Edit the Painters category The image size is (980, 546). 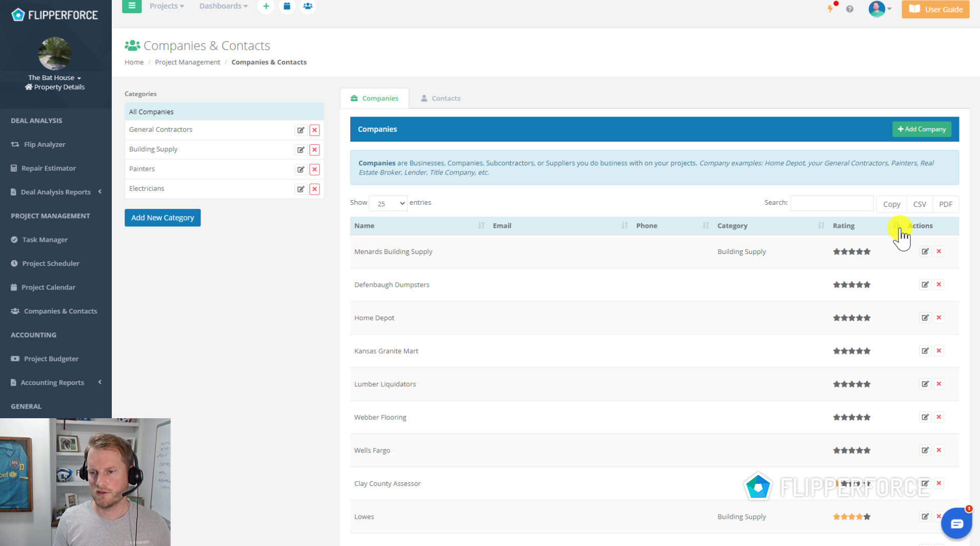(x=301, y=169)
